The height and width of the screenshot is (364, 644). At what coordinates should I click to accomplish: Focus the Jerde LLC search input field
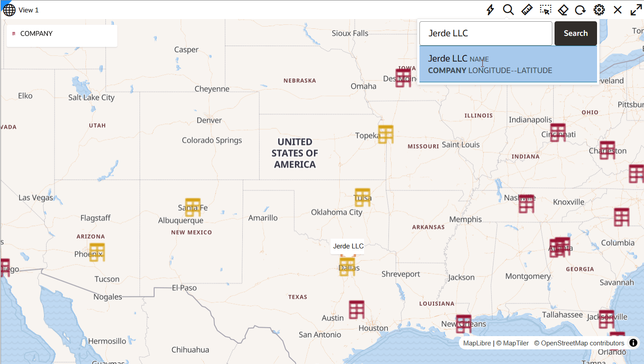pos(485,33)
